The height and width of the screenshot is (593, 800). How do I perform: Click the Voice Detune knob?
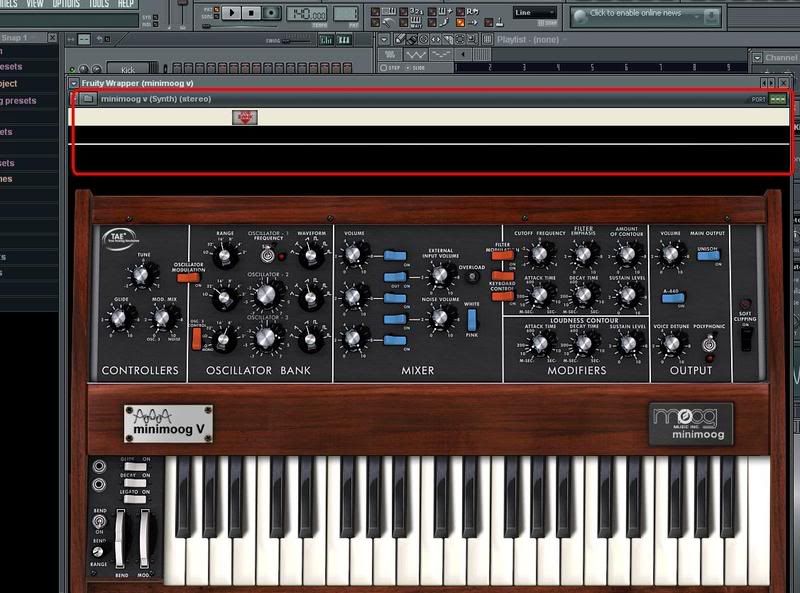671,344
